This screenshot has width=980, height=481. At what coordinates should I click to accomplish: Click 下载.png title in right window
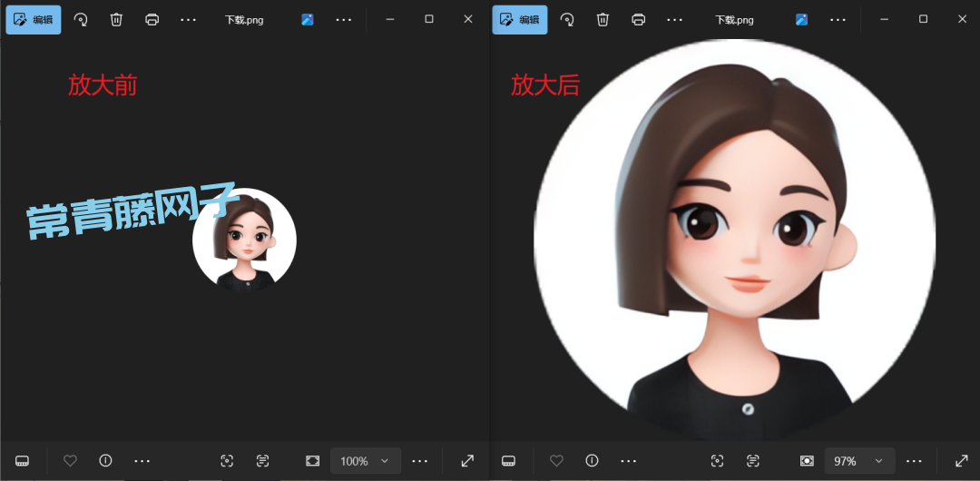pos(734,20)
